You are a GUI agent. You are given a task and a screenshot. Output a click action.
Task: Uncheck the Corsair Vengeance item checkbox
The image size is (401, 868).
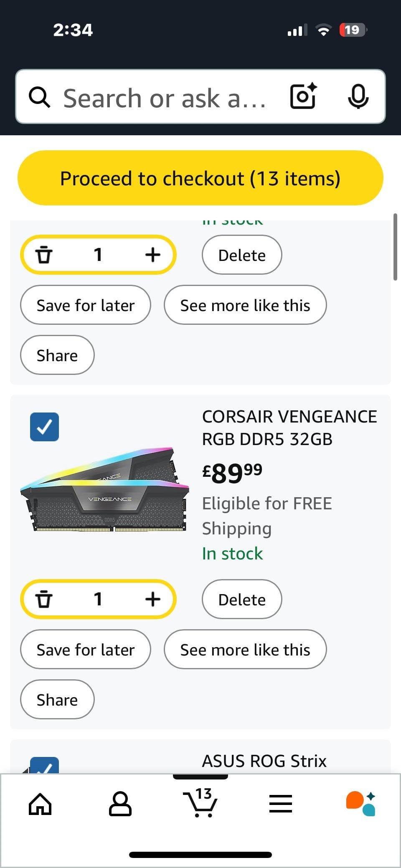(x=44, y=427)
